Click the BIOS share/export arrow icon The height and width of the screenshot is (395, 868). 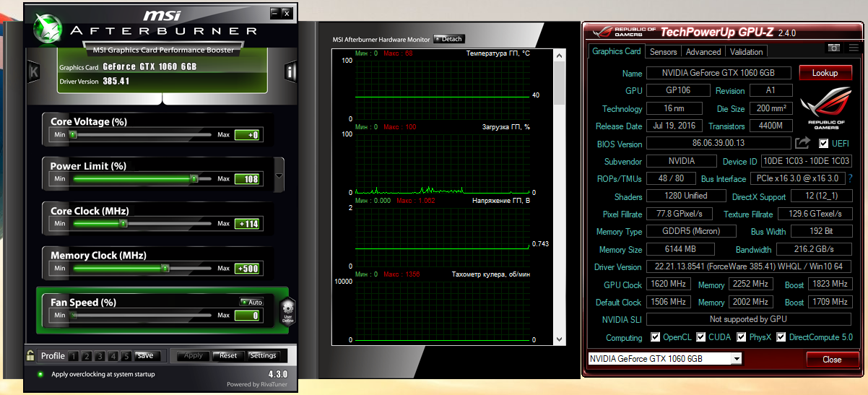802,143
